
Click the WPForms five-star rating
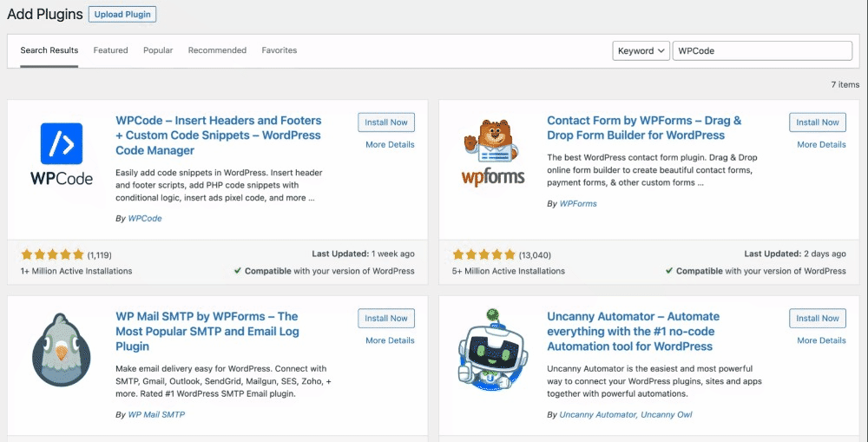pyautogui.click(x=483, y=255)
